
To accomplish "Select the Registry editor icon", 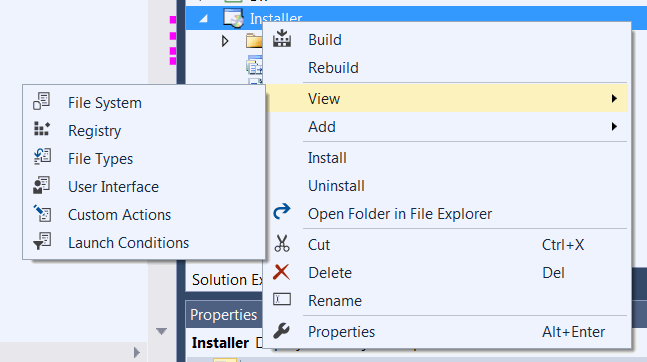I will 42,130.
